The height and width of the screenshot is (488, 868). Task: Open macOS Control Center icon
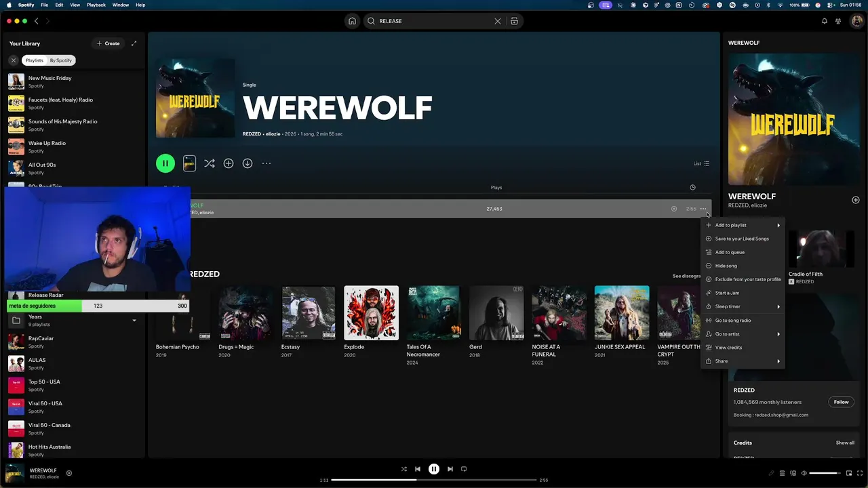pyautogui.click(x=829, y=5)
